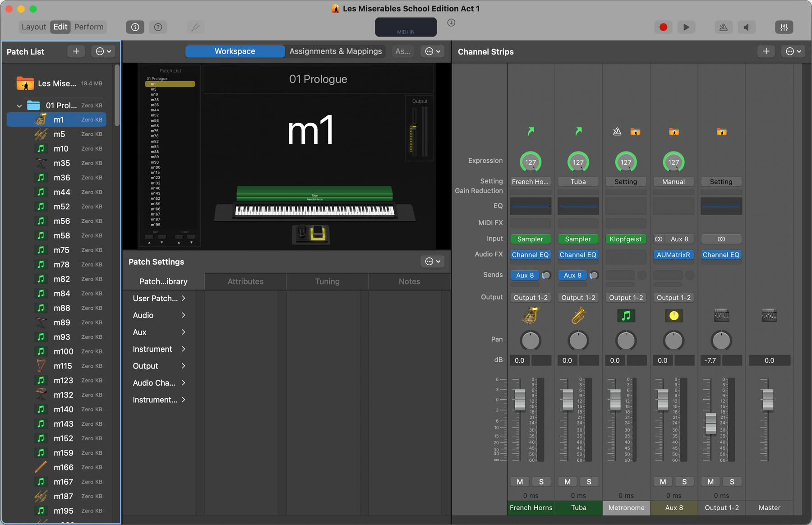Click the Tuba channel strip icon
This screenshot has height=525, width=812.
(578, 316)
